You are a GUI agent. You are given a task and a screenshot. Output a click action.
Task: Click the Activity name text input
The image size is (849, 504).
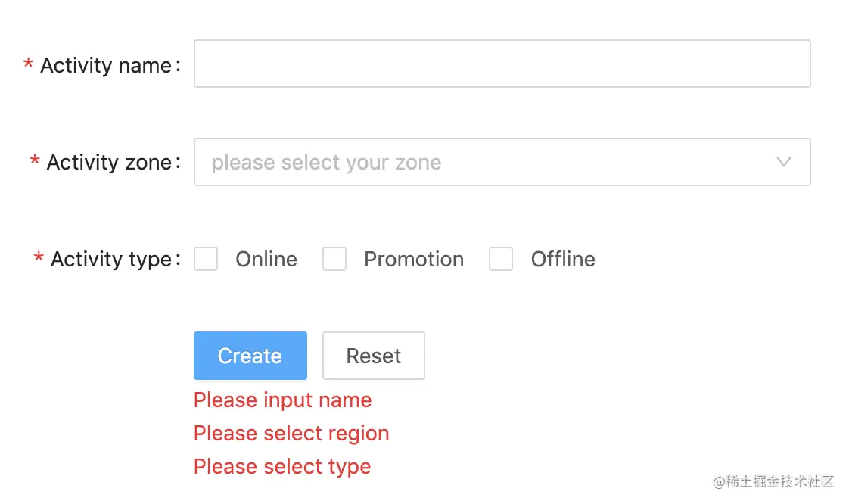(x=502, y=64)
